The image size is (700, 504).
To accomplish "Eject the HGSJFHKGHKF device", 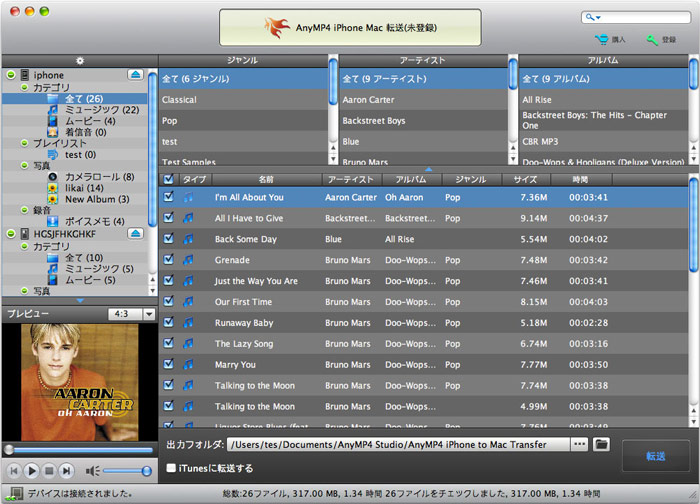I will click(x=136, y=233).
